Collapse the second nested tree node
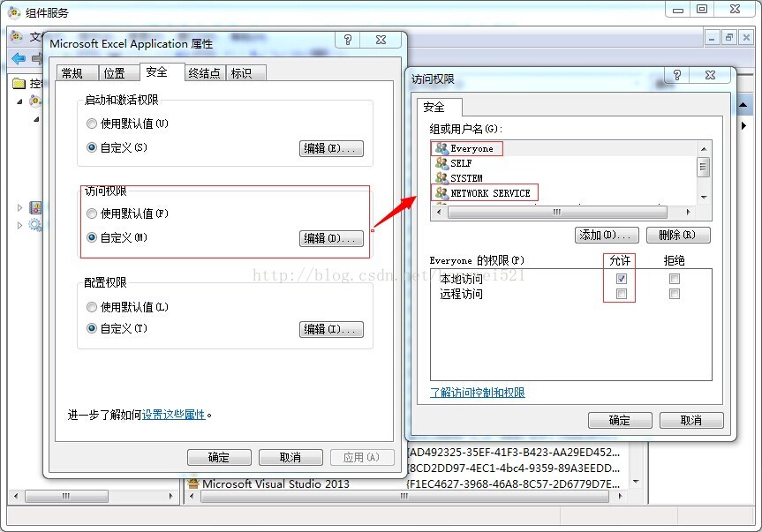Image resolution: width=762 pixels, height=532 pixels. coord(36,119)
